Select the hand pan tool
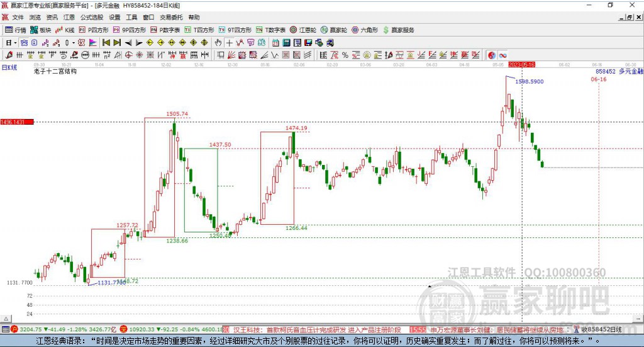644x347 pixels. coord(218,43)
